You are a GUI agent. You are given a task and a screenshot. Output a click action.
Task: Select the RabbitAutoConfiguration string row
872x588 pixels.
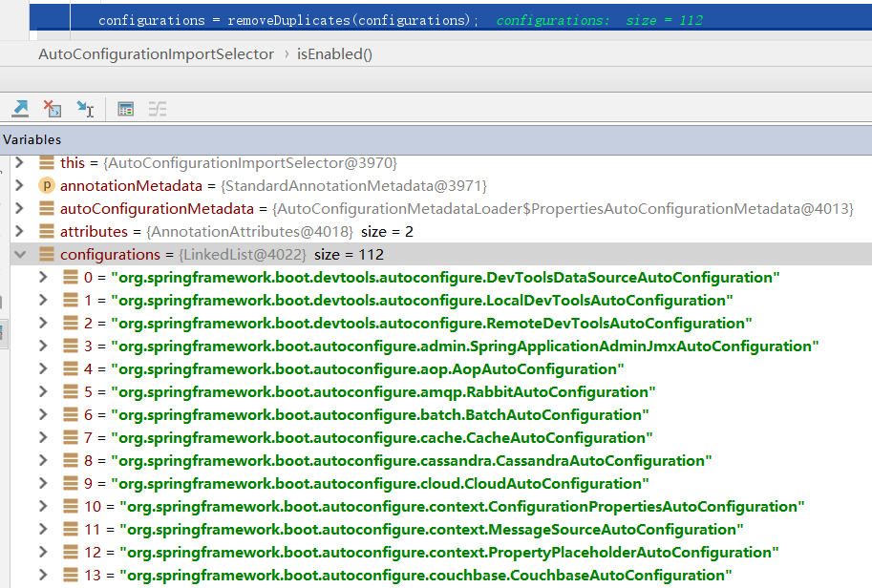click(441, 391)
